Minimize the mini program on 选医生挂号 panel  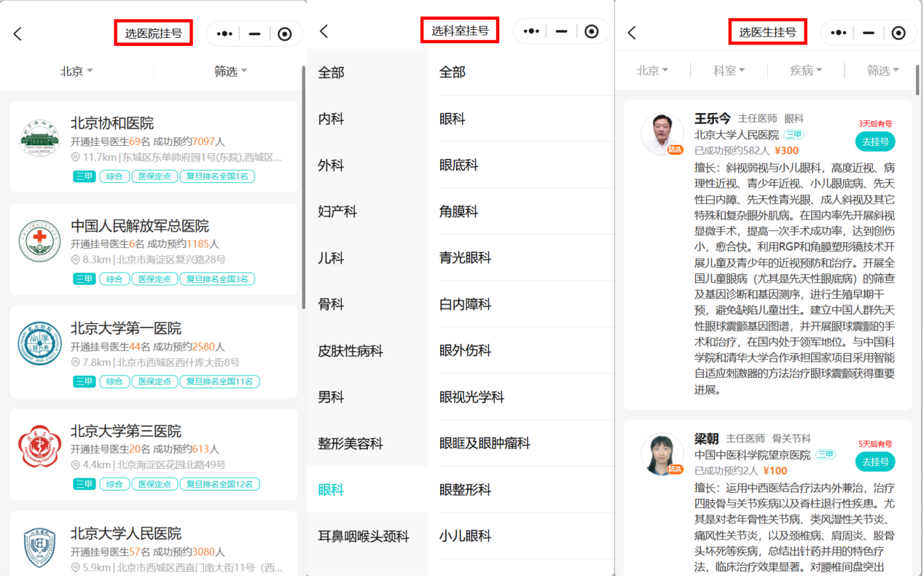tap(869, 33)
